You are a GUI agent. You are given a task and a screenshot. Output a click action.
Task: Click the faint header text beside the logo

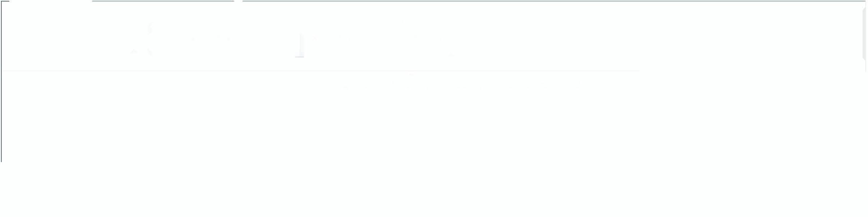click(210, 37)
